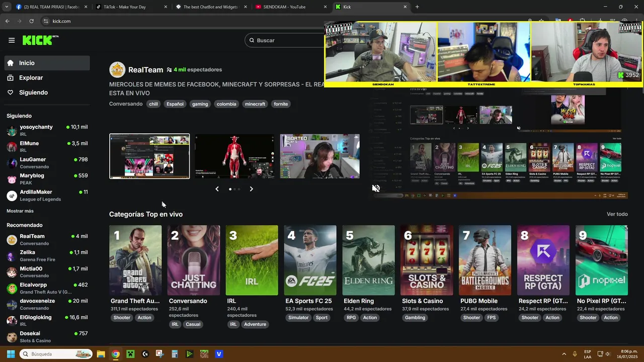
Task: View site information icon beside kick.com
Action: [x=46, y=21]
